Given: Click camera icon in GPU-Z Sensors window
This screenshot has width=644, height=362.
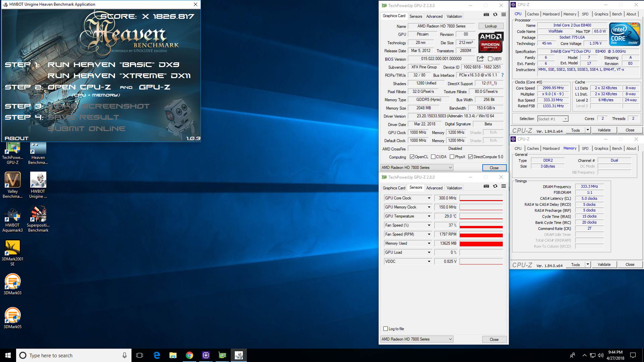Looking at the screenshot, I should 486,186.
